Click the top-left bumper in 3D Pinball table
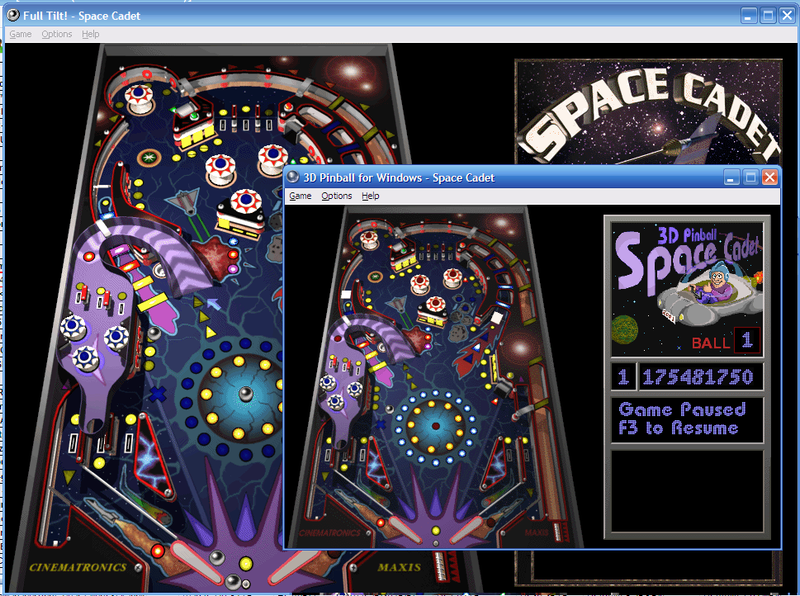Image resolution: width=800 pixels, height=596 pixels. pyautogui.click(x=369, y=239)
